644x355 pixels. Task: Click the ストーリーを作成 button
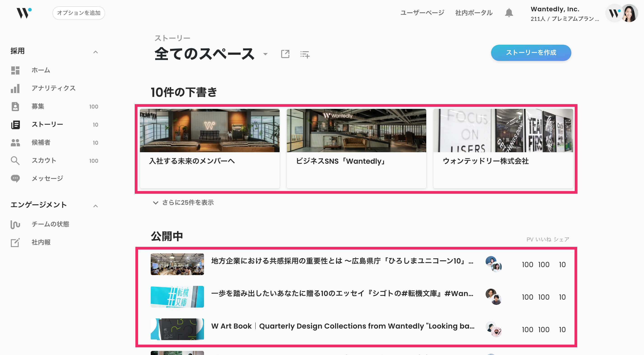coord(531,53)
